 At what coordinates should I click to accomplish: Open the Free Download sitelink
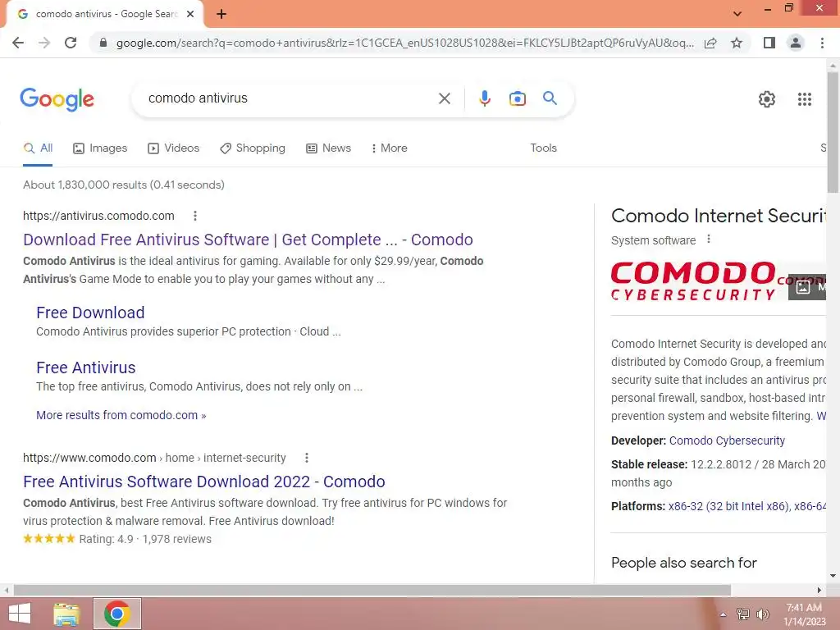coord(90,313)
